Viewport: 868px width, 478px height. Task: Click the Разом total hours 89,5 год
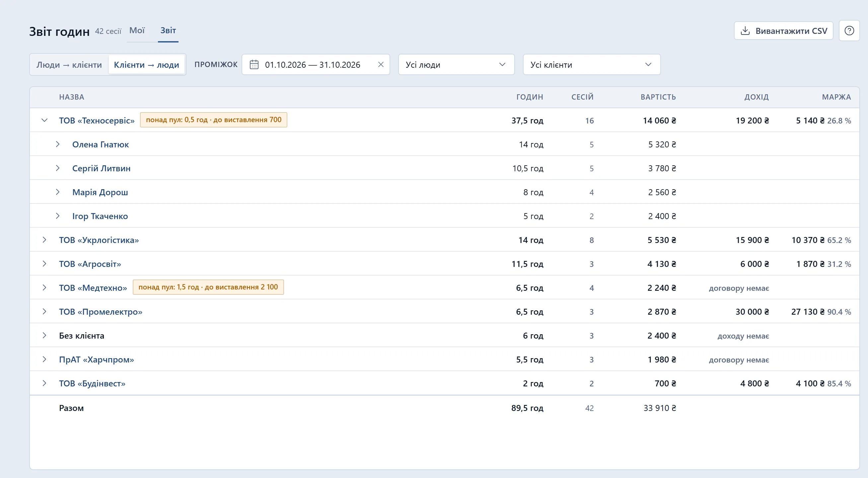pyautogui.click(x=527, y=408)
